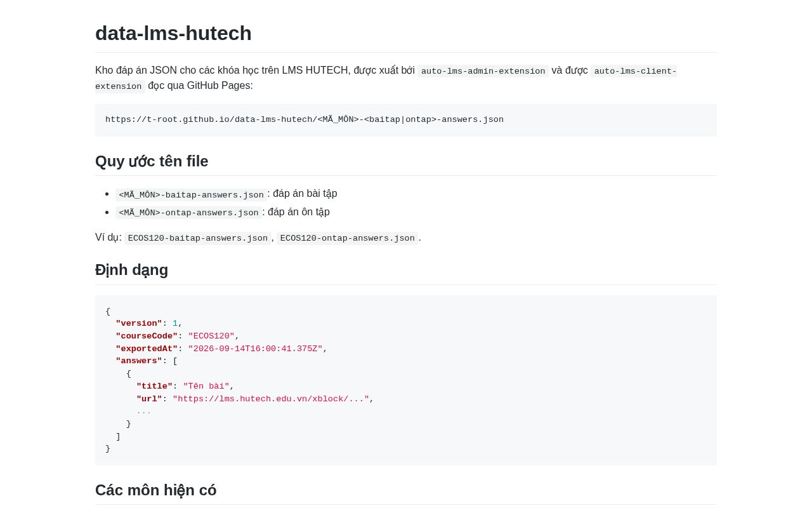
Task: Click the "<MÃ_MÔN>-ontap-answers.json" list item code
Action: click(x=189, y=213)
